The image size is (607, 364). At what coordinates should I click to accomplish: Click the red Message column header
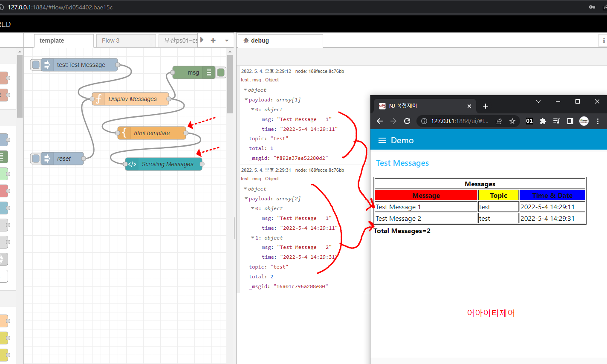pos(426,195)
